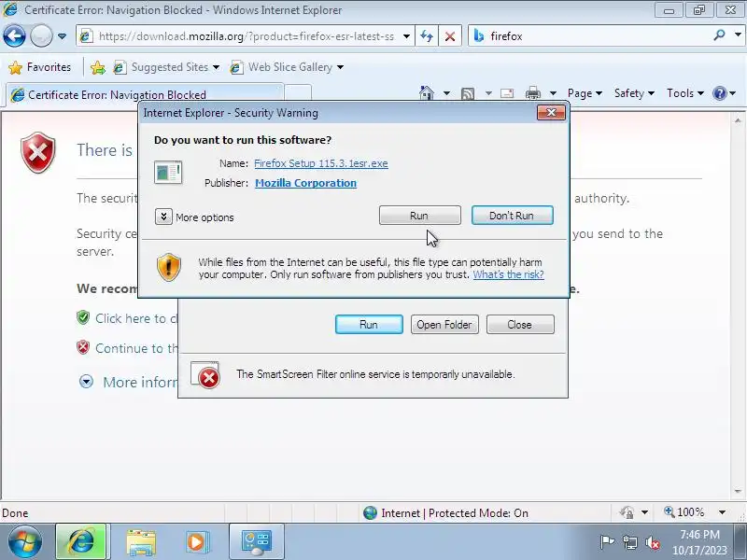Screen dimensions: 747x560
Task: Click Add to Favorites Bar icon
Action: pyautogui.click(x=98, y=67)
